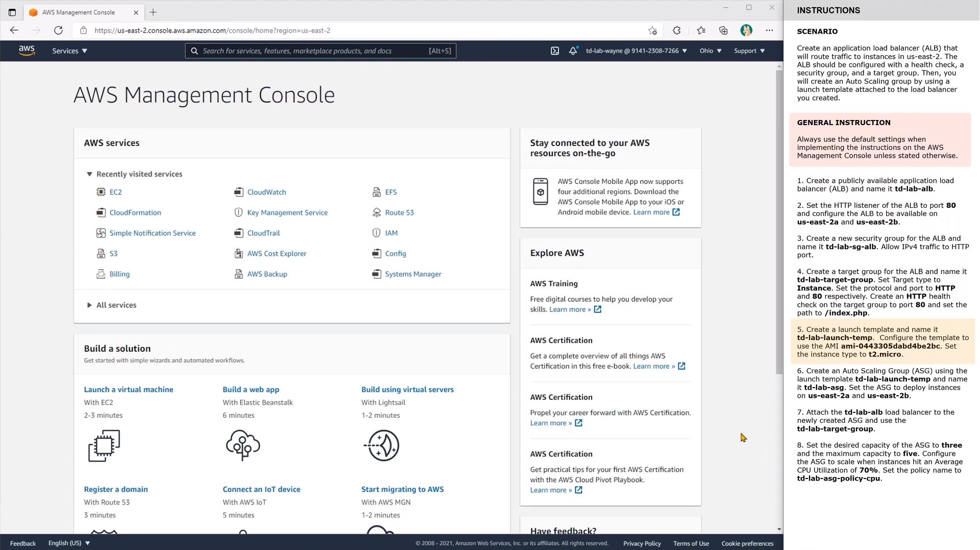Click the browser refresh icon
This screenshot has width=980, height=550.
coord(59,31)
